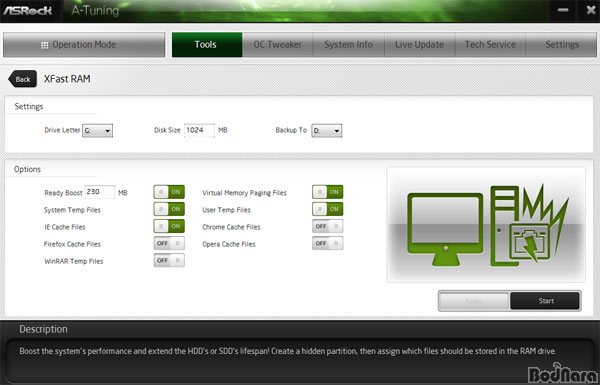
Task: Go to the Live Update tab
Action: [x=419, y=45]
